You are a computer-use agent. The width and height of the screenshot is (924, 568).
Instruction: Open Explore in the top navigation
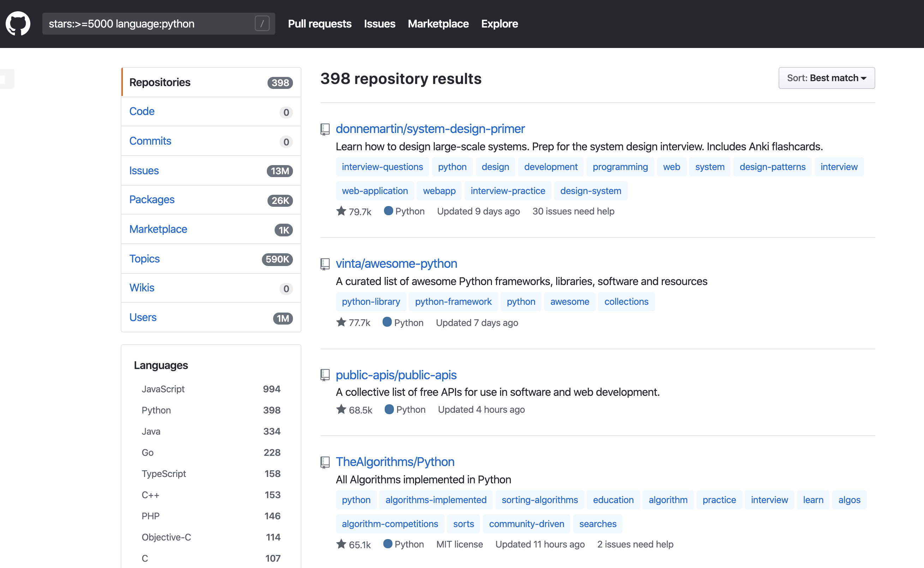[499, 24]
